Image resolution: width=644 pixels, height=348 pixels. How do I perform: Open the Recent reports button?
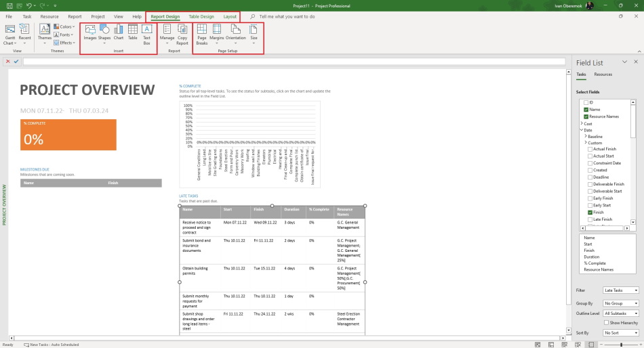24,35
